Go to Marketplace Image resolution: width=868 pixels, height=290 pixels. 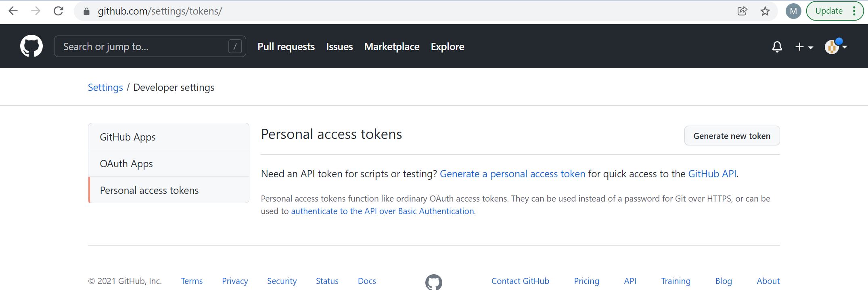[x=392, y=46]
